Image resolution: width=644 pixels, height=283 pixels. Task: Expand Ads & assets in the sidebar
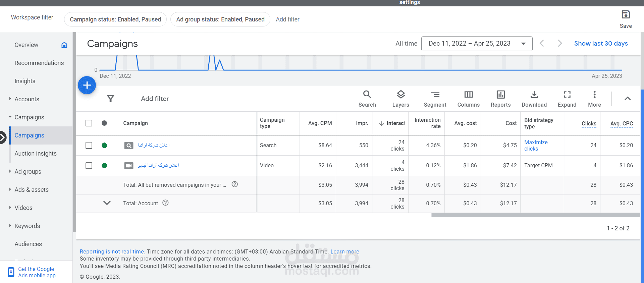[x=10, y=189]
